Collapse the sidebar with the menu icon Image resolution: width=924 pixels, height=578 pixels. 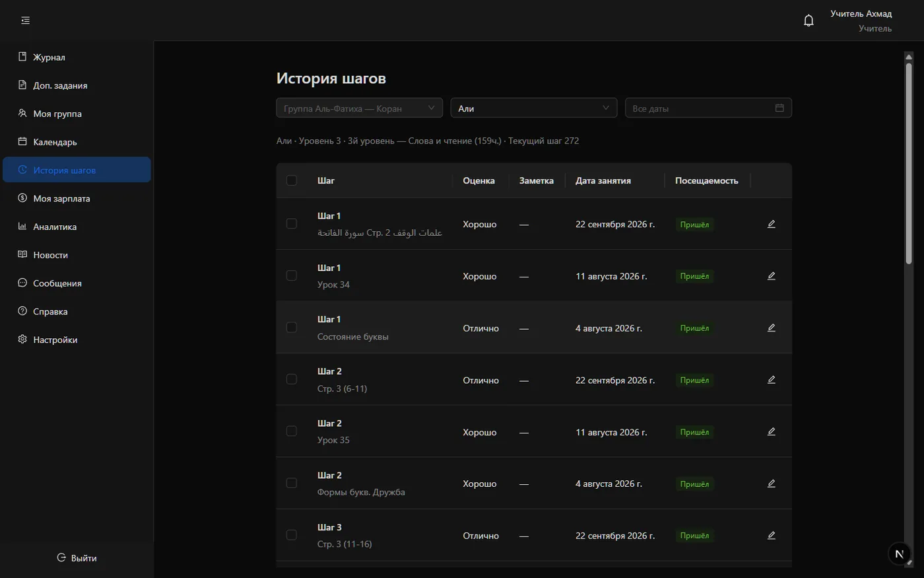click(25, 20)
